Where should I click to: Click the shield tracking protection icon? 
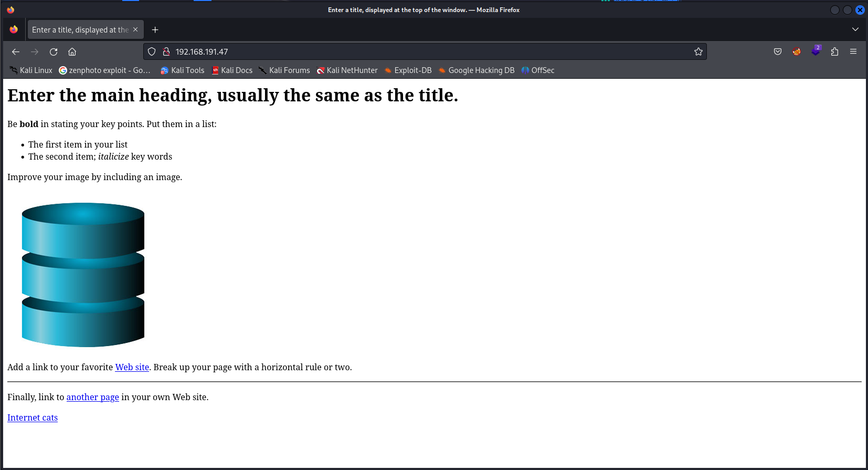[152, 51]
